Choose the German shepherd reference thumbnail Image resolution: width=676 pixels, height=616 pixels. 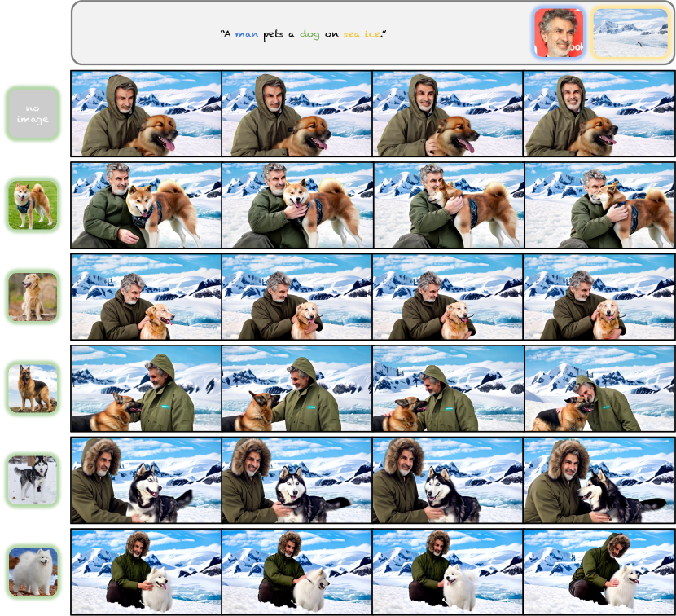click(33, 388)
